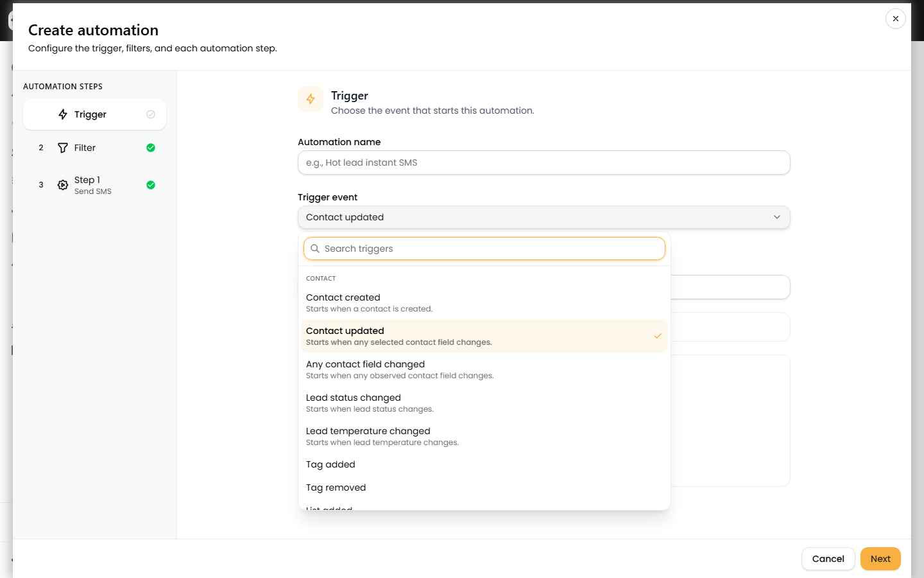Focus the Search triggers field
Image resolution: width=924 pixels, height=578 pixels.
click(x=484, y=249)
